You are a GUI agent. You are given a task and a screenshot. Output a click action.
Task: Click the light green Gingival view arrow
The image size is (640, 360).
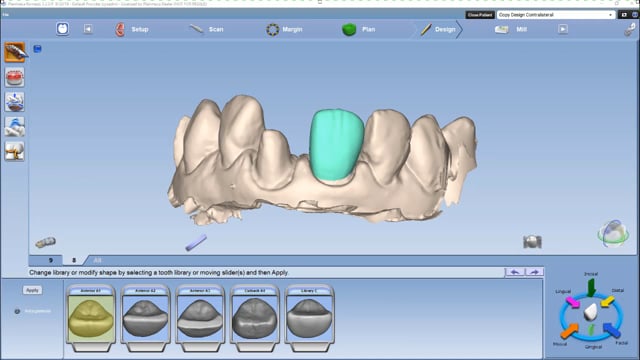(x=591, y=330)
